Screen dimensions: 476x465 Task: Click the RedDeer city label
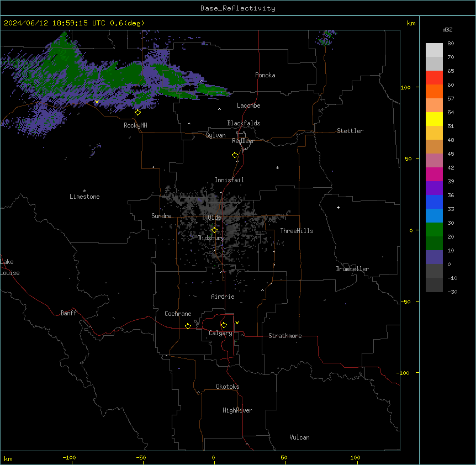(243, 141)
